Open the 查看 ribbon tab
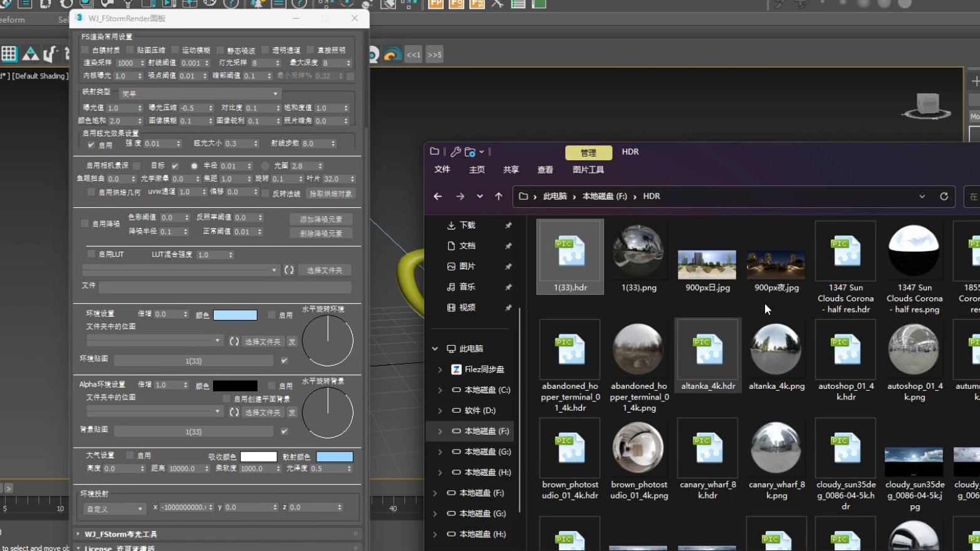Screen dimensions: 980x551 545,170
